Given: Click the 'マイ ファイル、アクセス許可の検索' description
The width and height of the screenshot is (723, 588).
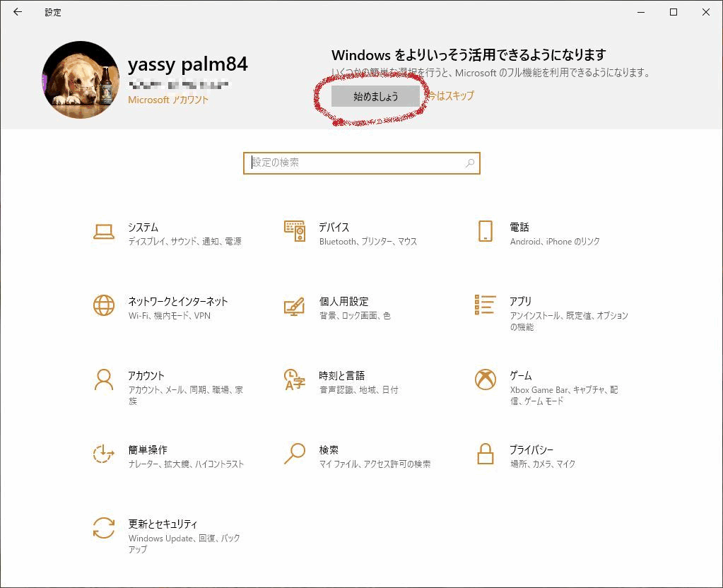Looking at the screenshot, I should tap(375, 464).
